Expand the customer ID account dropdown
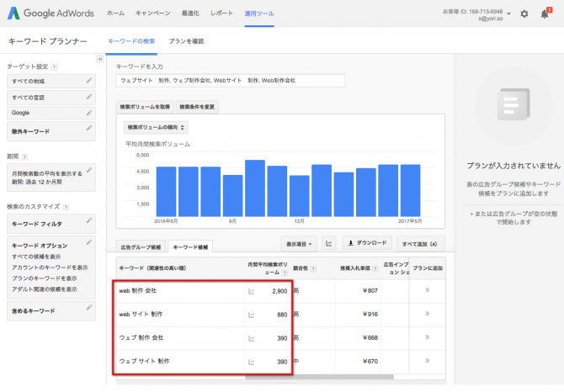Image resolution: width=564 pixels, height=392 pixels. click(508, 14)
